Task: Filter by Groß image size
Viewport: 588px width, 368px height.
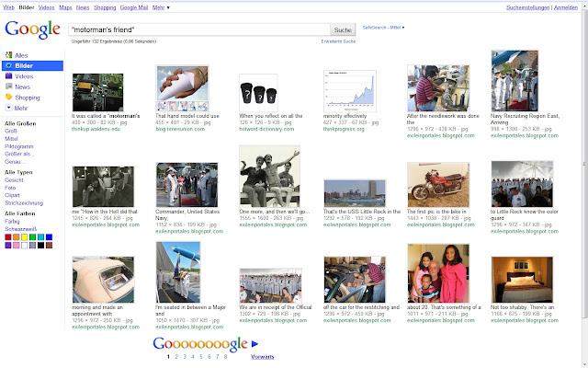Action: pos(11,131)
